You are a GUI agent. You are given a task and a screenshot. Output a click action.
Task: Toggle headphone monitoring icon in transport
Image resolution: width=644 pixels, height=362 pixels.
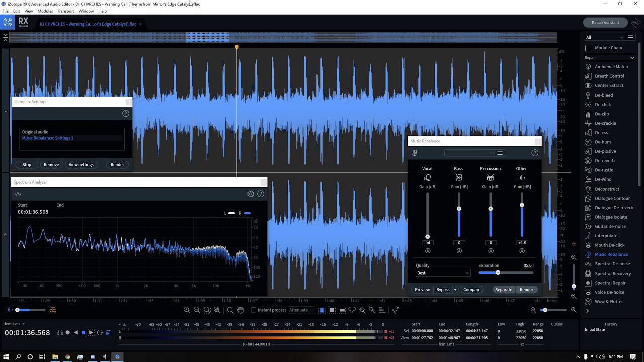pos(60,333)
